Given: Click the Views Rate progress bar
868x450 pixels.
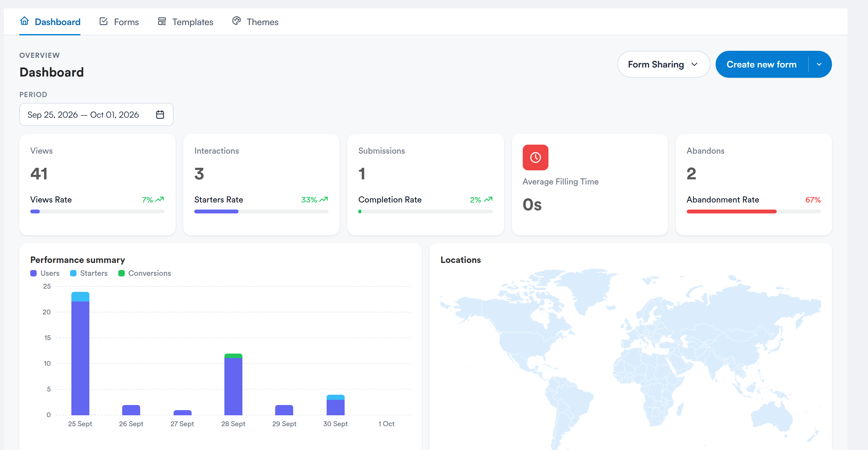Looking at the screenshot, I should [97, 212].
